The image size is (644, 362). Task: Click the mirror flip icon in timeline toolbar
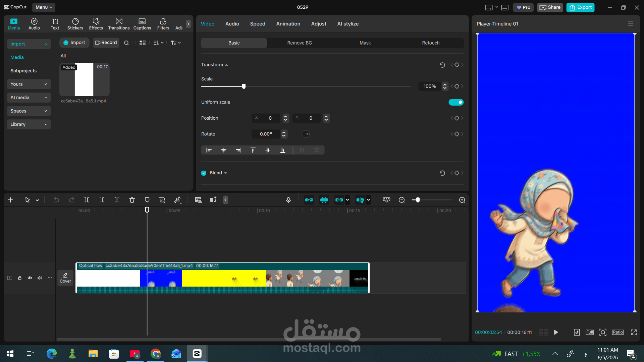177,200
